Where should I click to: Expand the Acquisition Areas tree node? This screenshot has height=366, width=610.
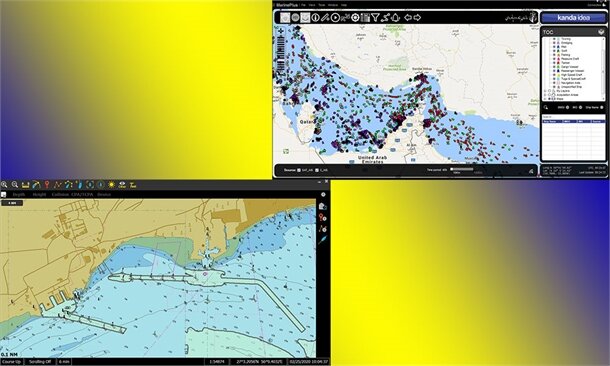(545, 95)
